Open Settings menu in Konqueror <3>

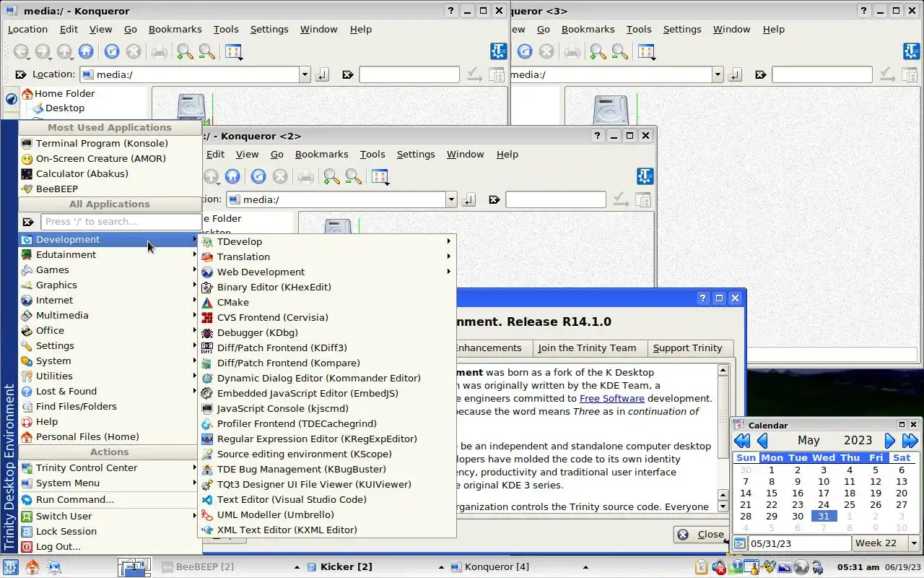682,29
